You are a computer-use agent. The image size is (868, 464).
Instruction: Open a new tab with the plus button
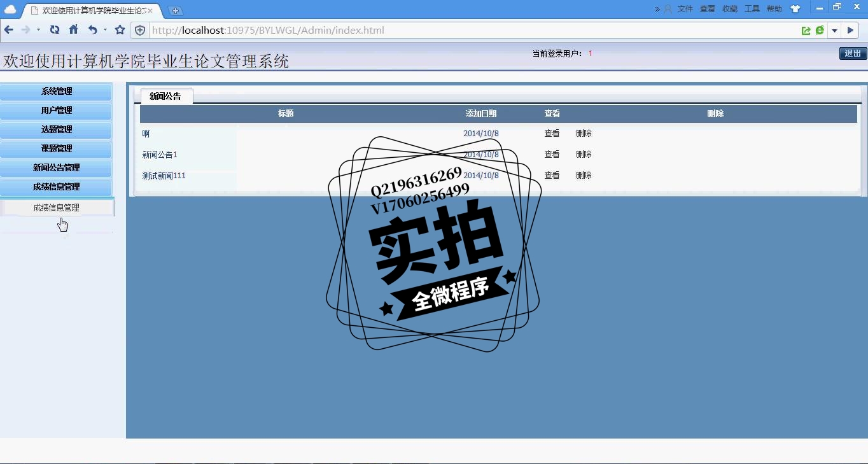point(176,11)
